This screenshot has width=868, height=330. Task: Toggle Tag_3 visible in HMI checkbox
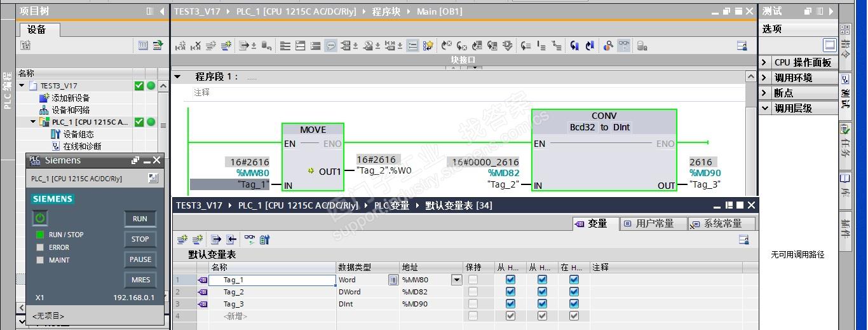(574, 304)
